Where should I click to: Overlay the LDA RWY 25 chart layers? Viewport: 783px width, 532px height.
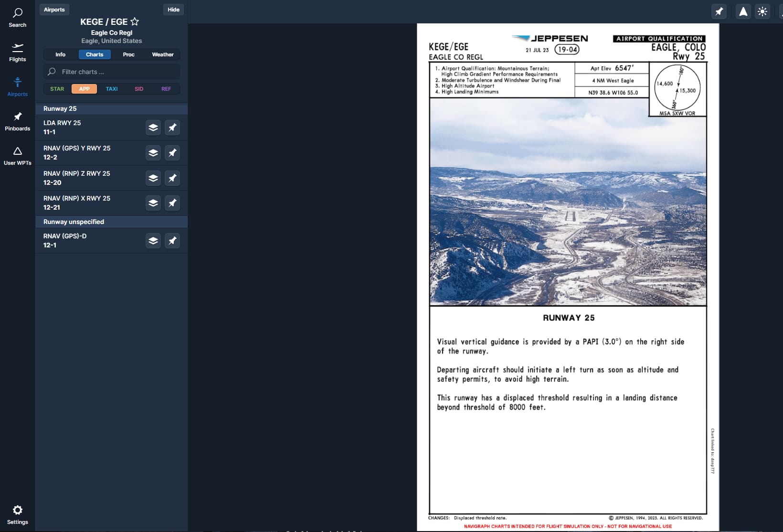click(153, 128)
